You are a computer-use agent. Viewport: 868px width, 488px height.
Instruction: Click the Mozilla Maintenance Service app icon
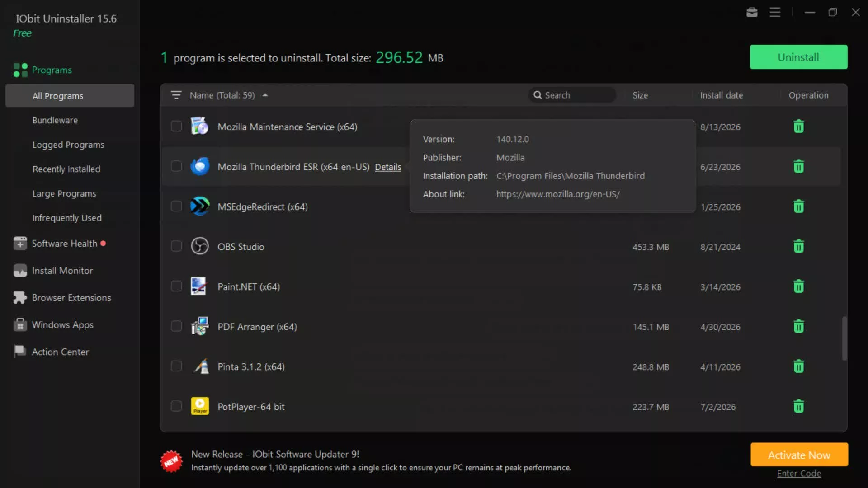(199, 126)
